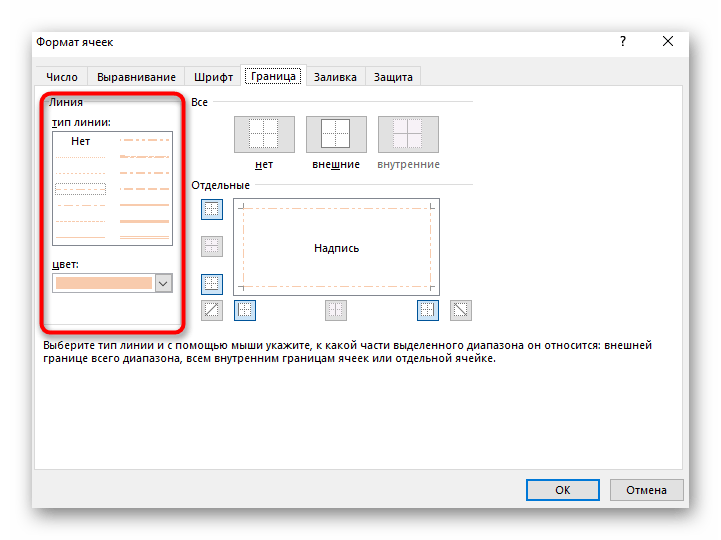Toggle the left border button
The height and width of the screenshot is (540, 721).
click(245, 310)
